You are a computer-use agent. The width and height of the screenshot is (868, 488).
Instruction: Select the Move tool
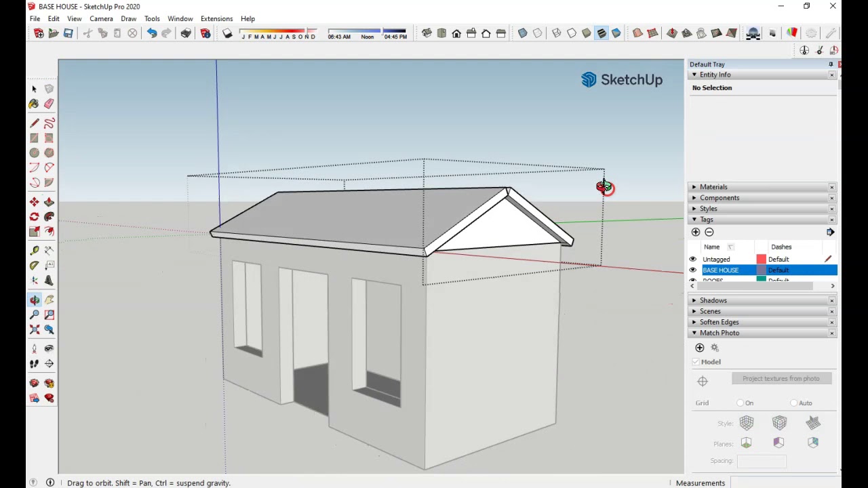[34, 202]
